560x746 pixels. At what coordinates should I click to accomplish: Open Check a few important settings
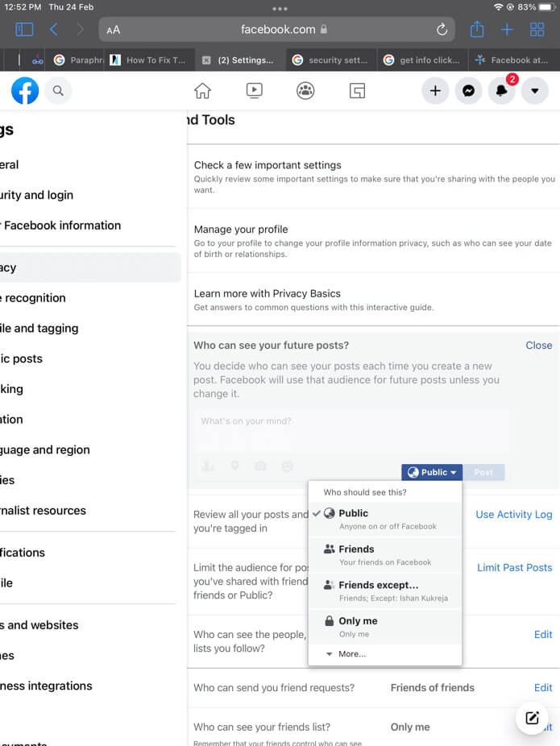coord(374,176)
